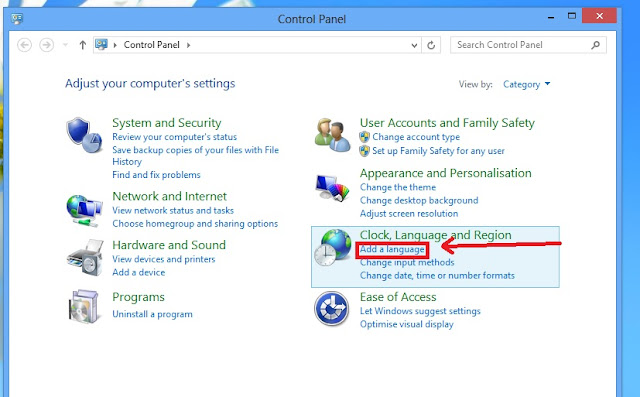The height and width of the screenshot is (397, 640).
Task: Open Appearance and Personalisation category
Action: point(446,173)
